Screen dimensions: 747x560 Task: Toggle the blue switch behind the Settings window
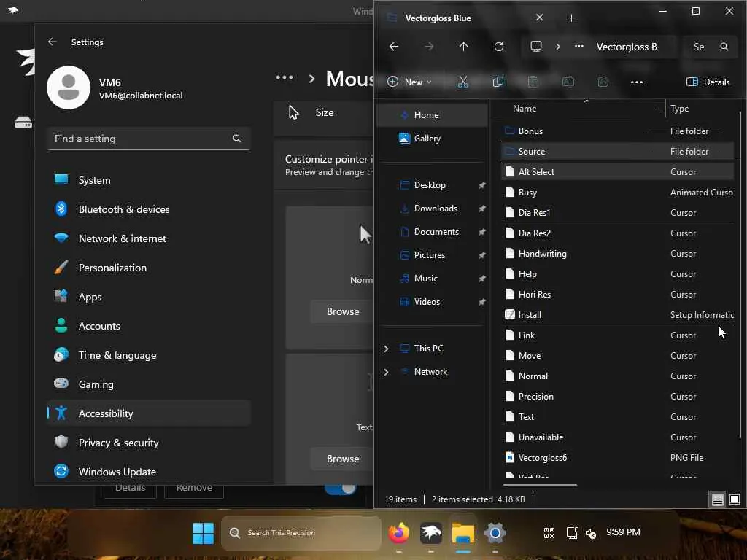(340, 489)
